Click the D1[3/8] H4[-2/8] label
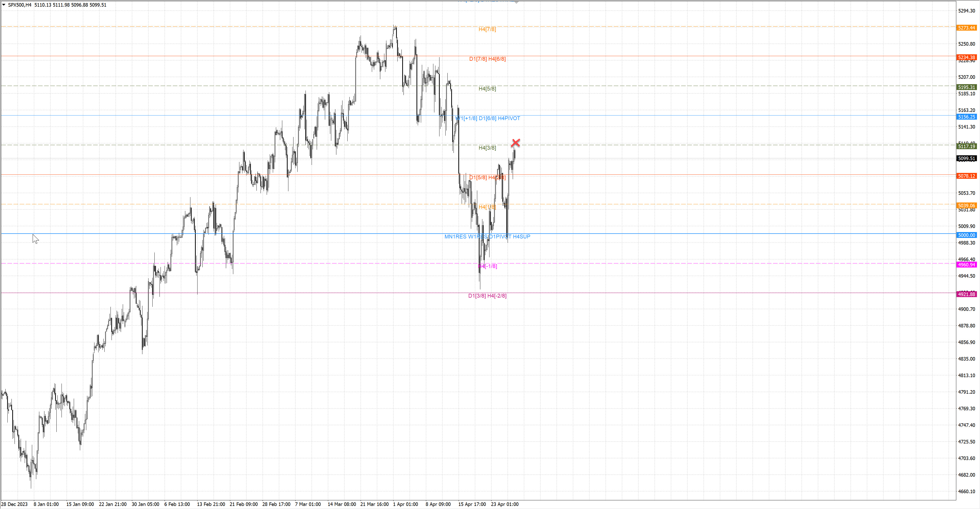The height and width of the screenshot is (509, 980). 487,296
